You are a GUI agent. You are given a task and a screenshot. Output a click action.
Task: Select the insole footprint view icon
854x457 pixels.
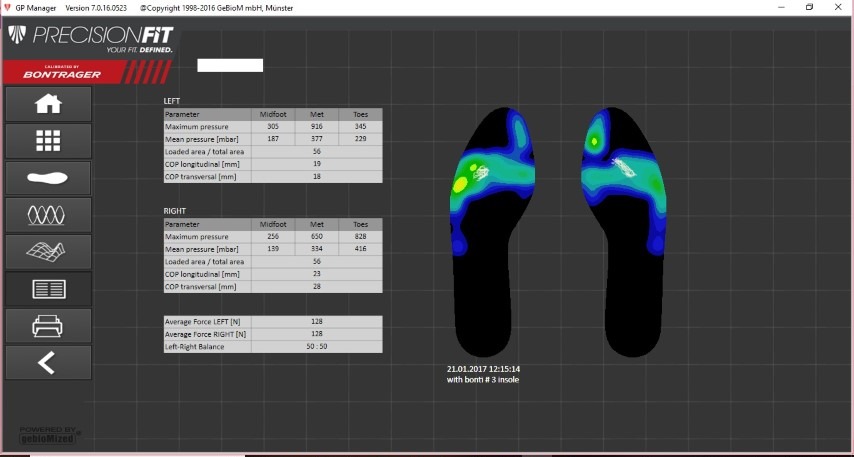click(48, 178)
